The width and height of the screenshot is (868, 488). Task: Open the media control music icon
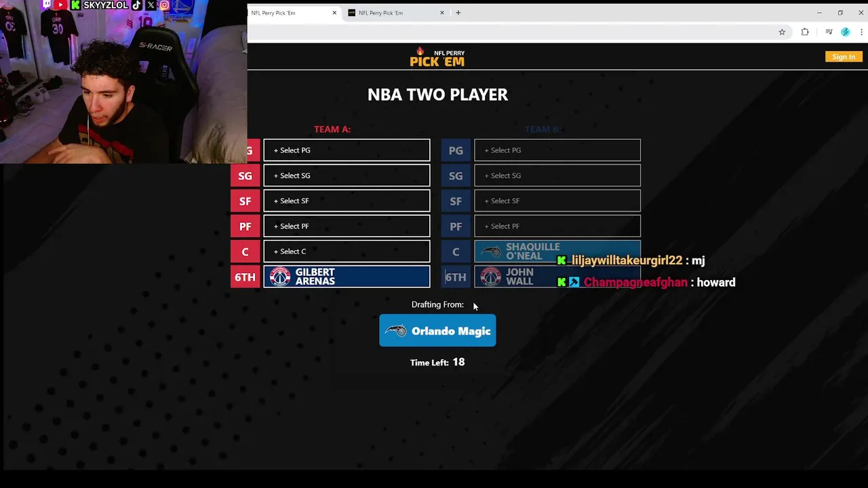pos(829,32)
